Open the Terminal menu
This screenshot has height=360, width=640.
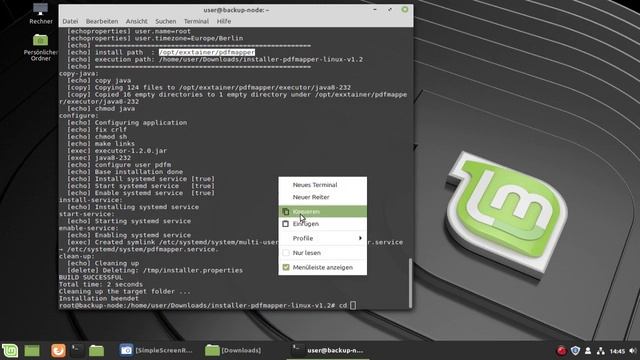(196, 21)
